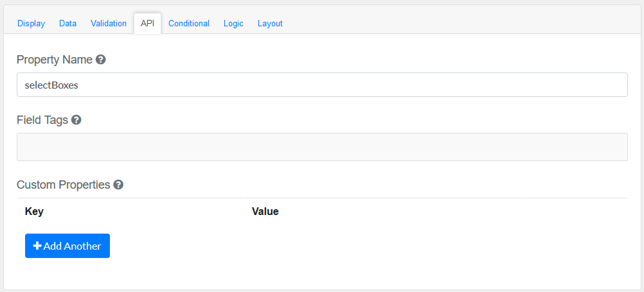Click the Custom Properties question mark icon

coord(118,185)
